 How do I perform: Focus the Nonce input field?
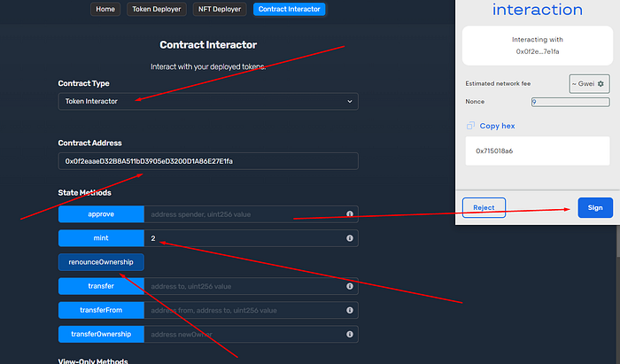pos(570,102)
